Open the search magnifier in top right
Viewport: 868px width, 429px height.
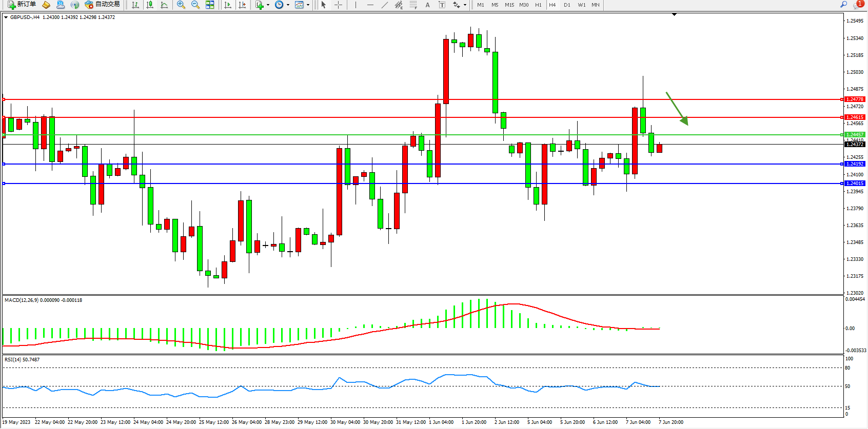click(843, 5)
